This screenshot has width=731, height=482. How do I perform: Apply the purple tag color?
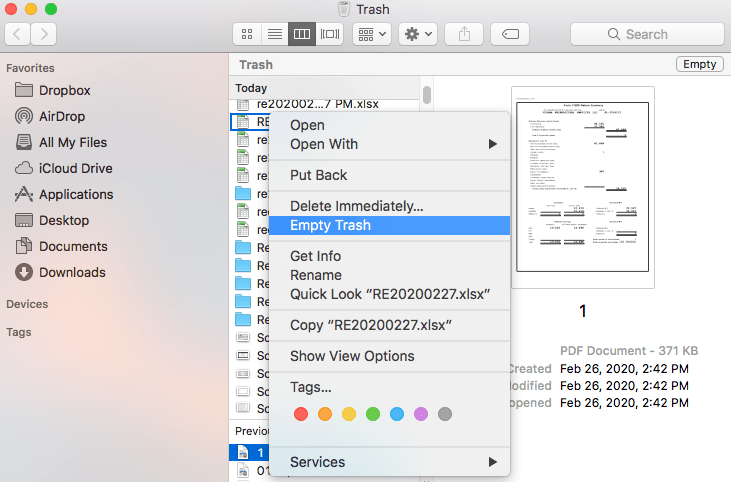point(421,414)
